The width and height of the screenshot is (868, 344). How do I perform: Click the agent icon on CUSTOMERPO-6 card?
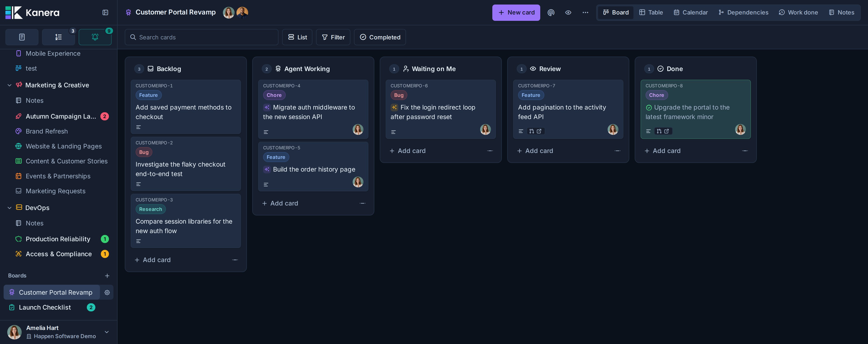point(394,107)
